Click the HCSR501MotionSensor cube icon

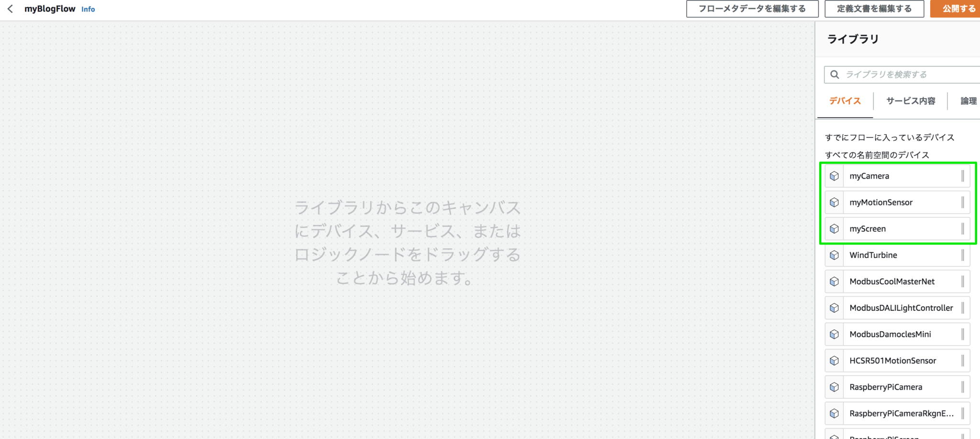pos(834,360)
